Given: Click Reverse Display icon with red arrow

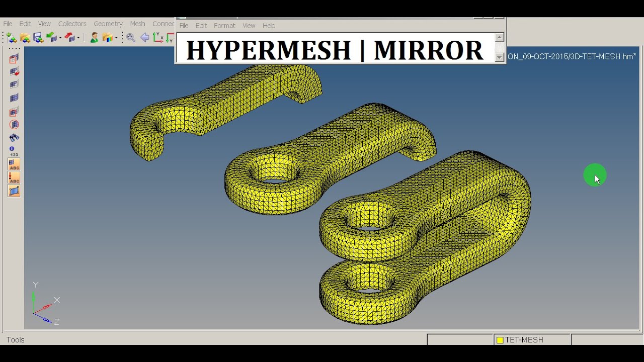Looking at the screenshot, I should point(14,72).
